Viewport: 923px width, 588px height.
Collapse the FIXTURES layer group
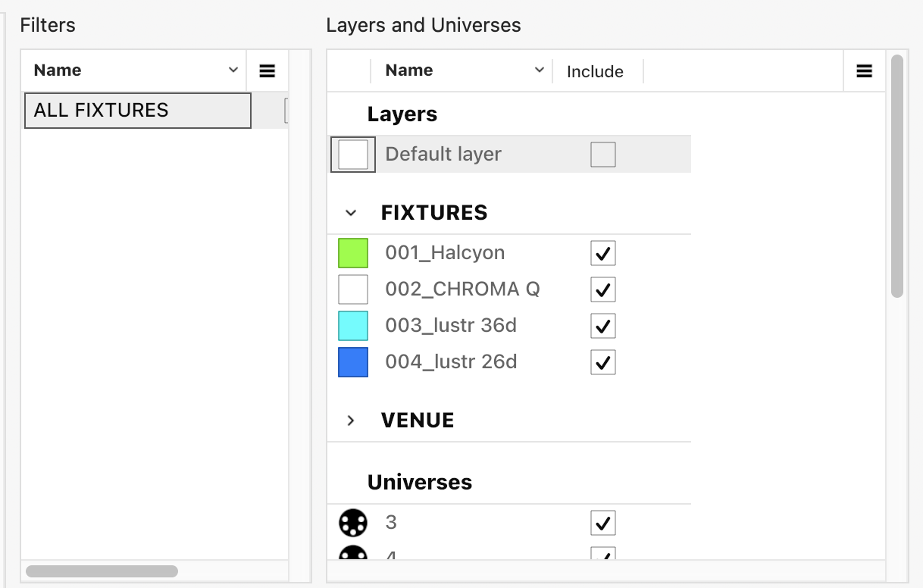tap(350, 213)
